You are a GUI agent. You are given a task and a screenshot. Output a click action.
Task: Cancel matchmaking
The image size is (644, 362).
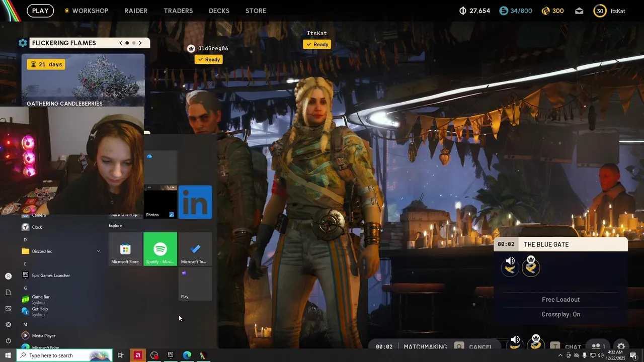coord(474,346)
